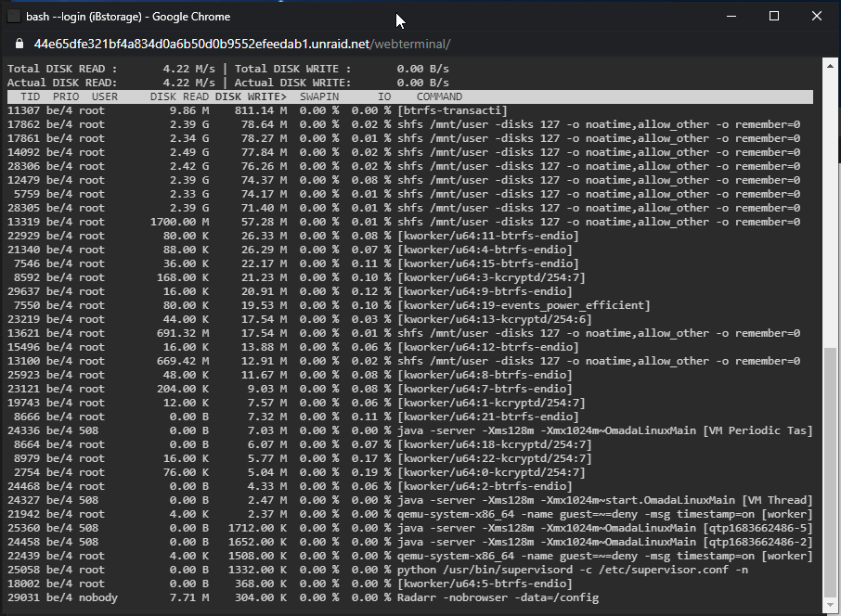Click the 669.42 M disk read value

[183, 362]
